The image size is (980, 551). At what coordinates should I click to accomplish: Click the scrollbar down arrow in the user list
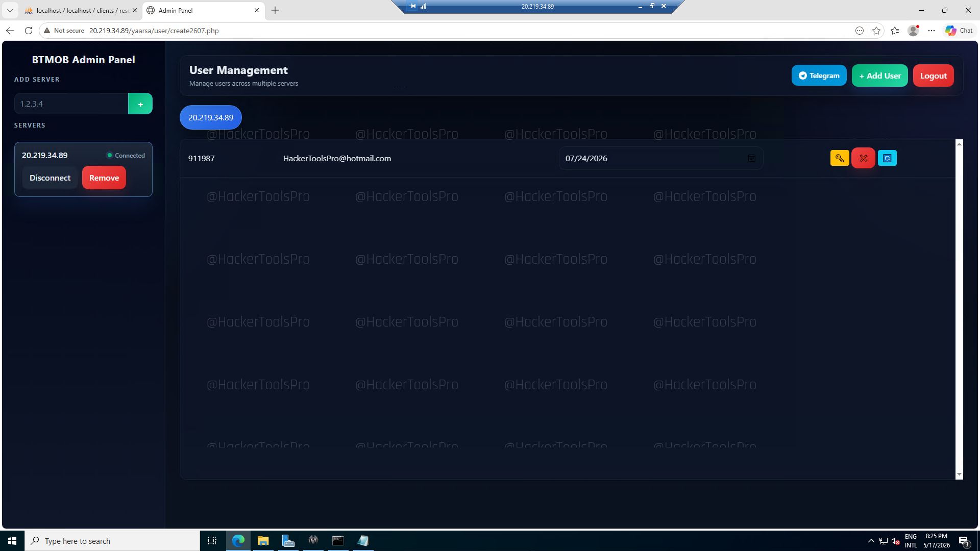click(x=959, y=474)
